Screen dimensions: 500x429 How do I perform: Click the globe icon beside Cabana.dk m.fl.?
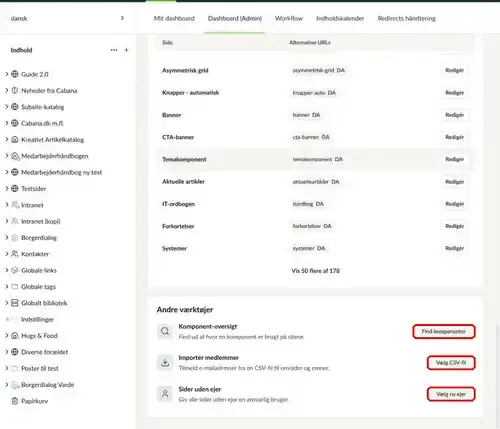click(x=15, y=123)
